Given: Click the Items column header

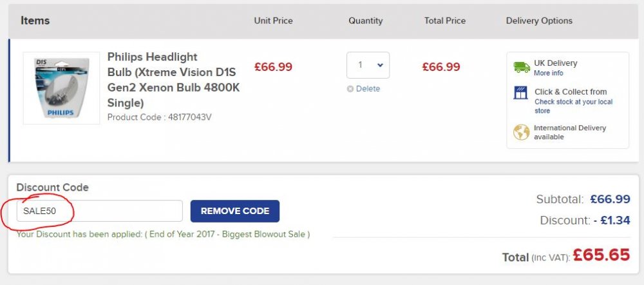Looking at the screenshot, I should 35,21.
